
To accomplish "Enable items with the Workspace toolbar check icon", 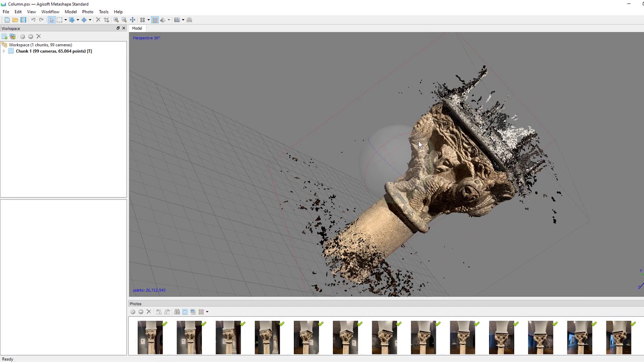I will click(x=23, y=37).
